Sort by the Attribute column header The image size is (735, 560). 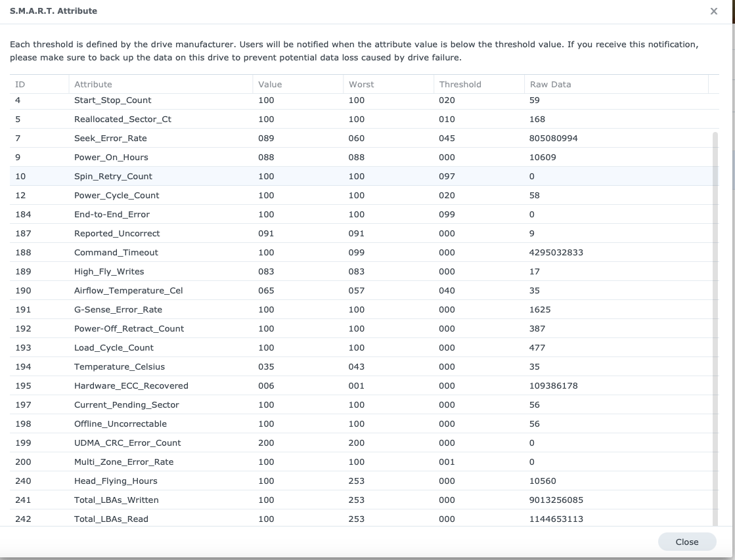click(161, 84)
